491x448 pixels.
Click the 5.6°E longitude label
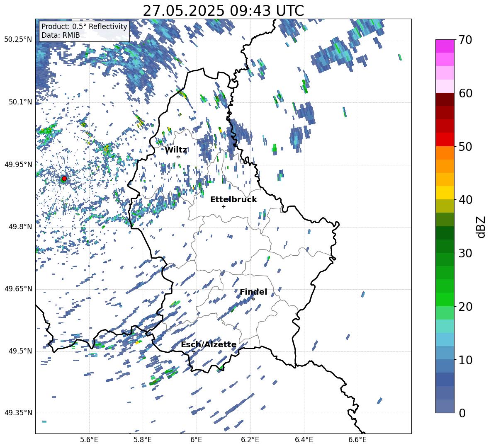(89, 440)
